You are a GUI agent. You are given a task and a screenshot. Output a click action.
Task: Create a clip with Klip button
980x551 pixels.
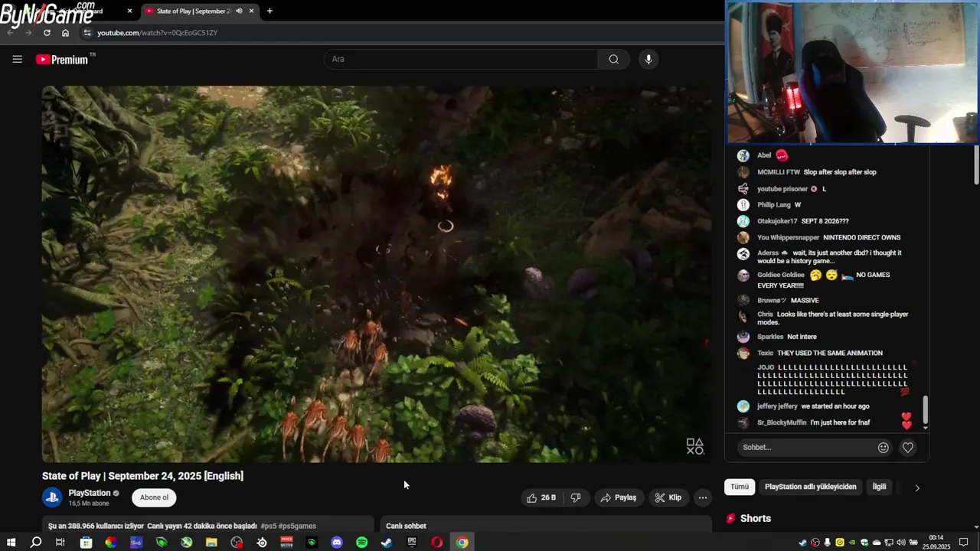(x=668, y=497)
